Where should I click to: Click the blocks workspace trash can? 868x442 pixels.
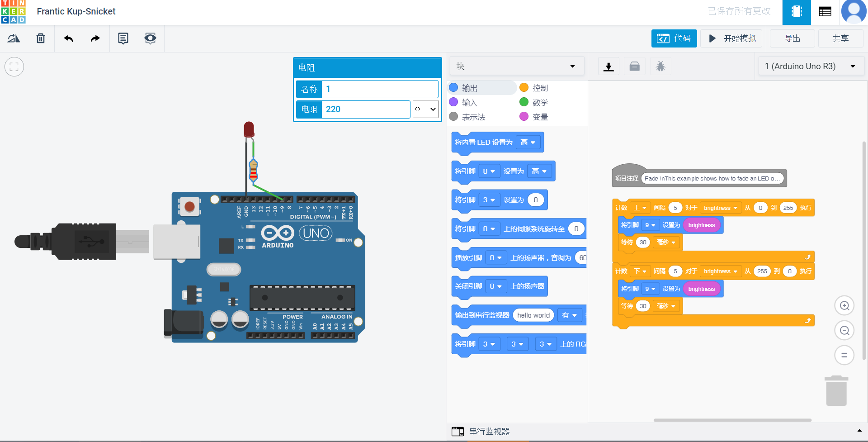tap(836, 391)
